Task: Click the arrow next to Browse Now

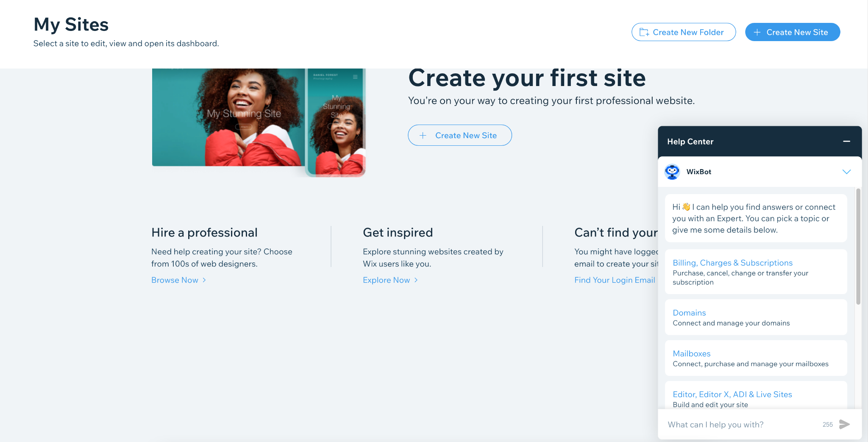Action: [204, 280]
